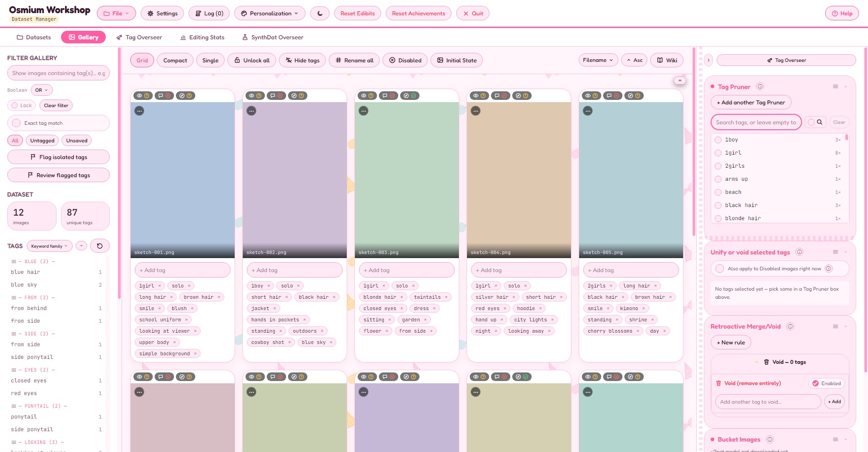Open the Filename sort dropdown
Viewport: 868px width, 452px height.
point(598,60)
